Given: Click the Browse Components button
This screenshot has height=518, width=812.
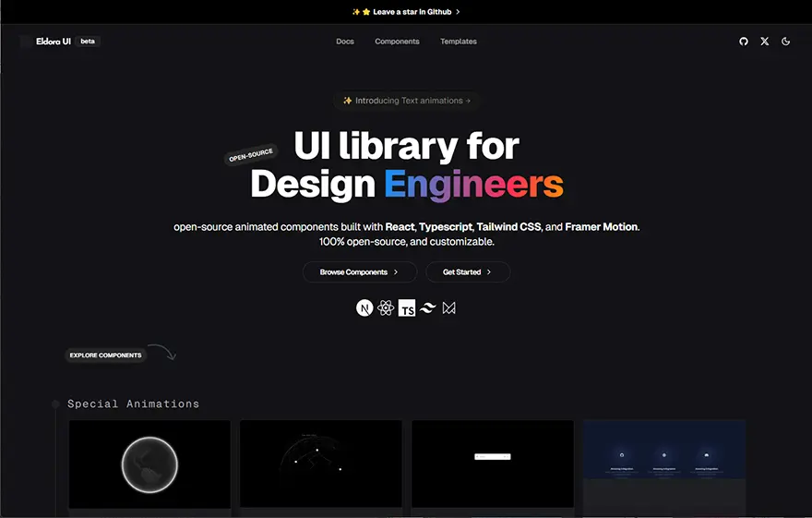Looking at the screenshot, I should (x=359, y=272).
